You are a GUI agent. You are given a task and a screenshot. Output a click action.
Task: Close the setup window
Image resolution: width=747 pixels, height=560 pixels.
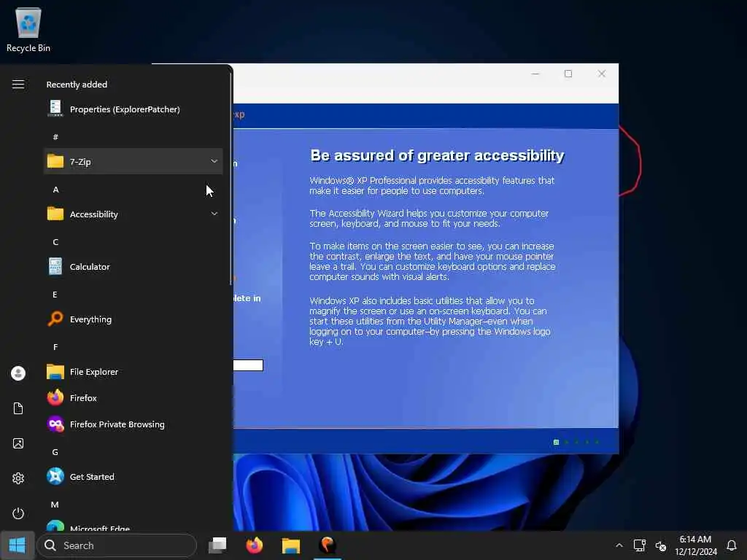coord(602,74)
